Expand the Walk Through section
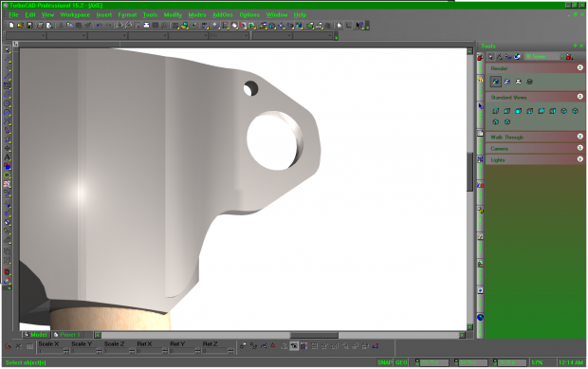This screenshot has width=588, height=369. click(x=579, y=137)
